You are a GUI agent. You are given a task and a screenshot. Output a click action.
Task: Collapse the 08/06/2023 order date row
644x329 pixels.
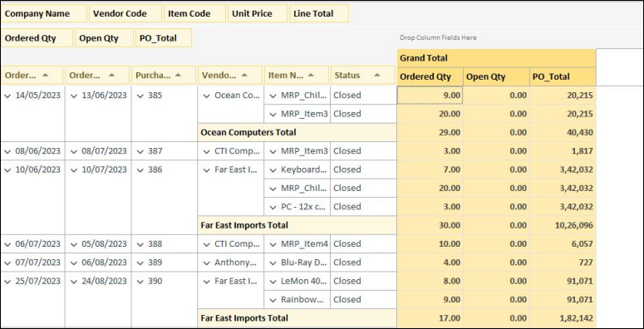(x=7, y=151)
